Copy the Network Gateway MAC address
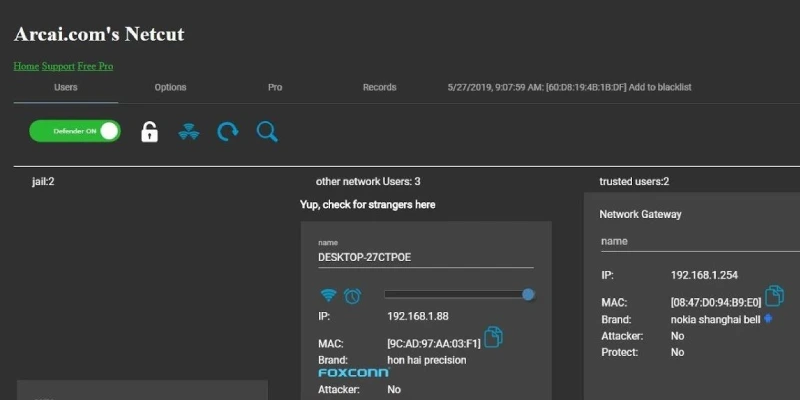This screenshot has height=400, width=800. pyautogui.click(x=774, y=296)
